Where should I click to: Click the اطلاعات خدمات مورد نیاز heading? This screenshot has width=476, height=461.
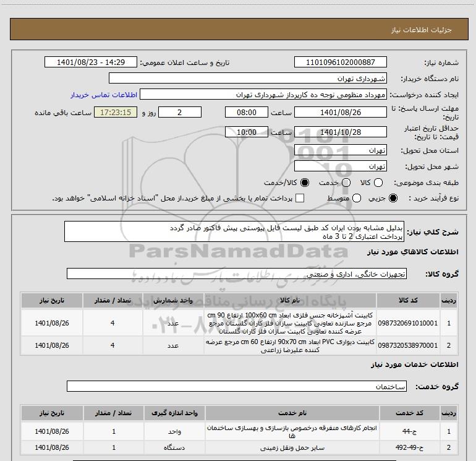point(415,364)
